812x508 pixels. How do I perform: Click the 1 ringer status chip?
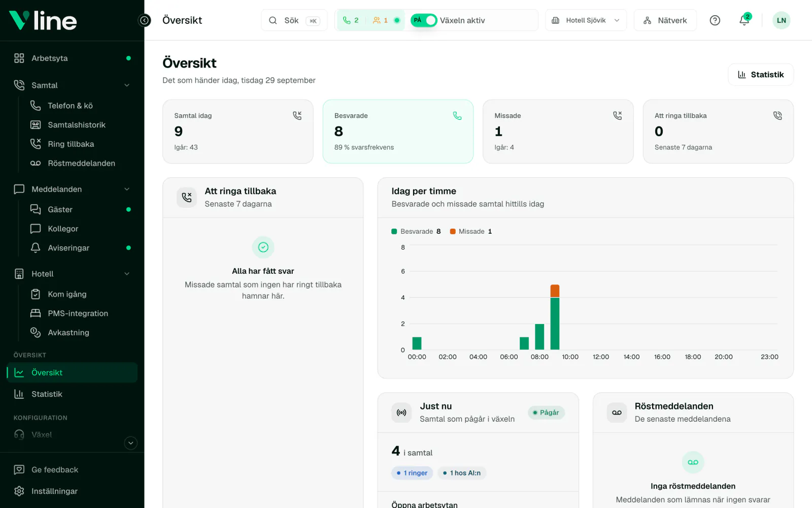coord(412,473)
